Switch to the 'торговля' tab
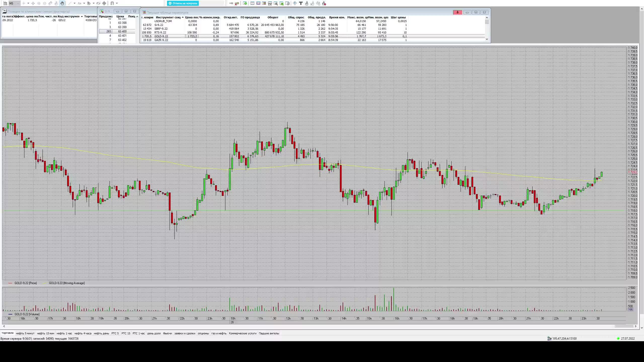644x362 pixels. pos(8,333)
